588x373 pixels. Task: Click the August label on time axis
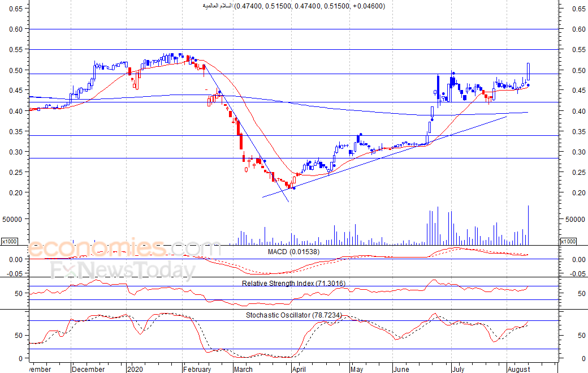point(518,369)
